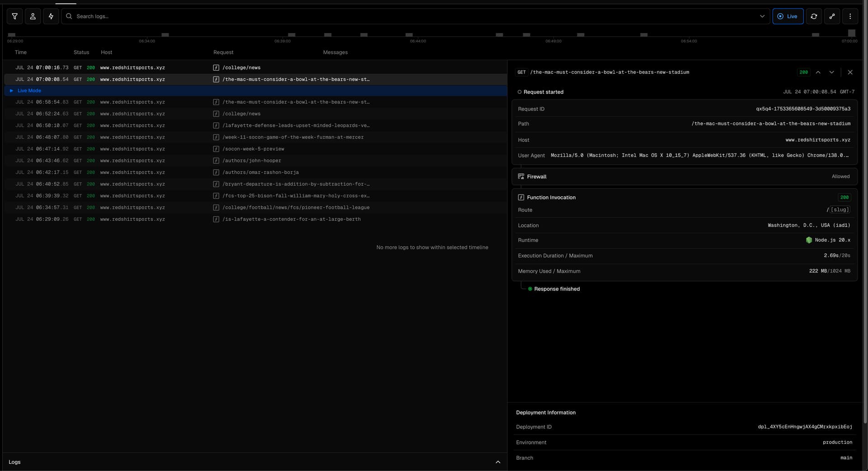Click the share link icon
Image resolution: width=868 pixels, height=471 pixels.
pyautogui.click(x=832, y=16)
